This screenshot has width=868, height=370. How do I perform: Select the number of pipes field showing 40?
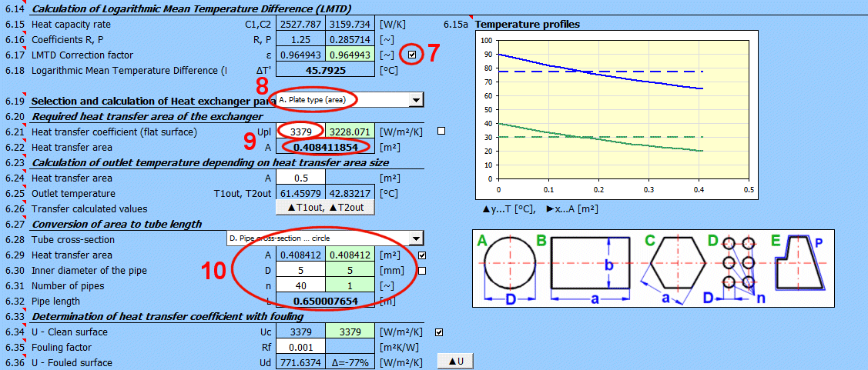point(300,285)
